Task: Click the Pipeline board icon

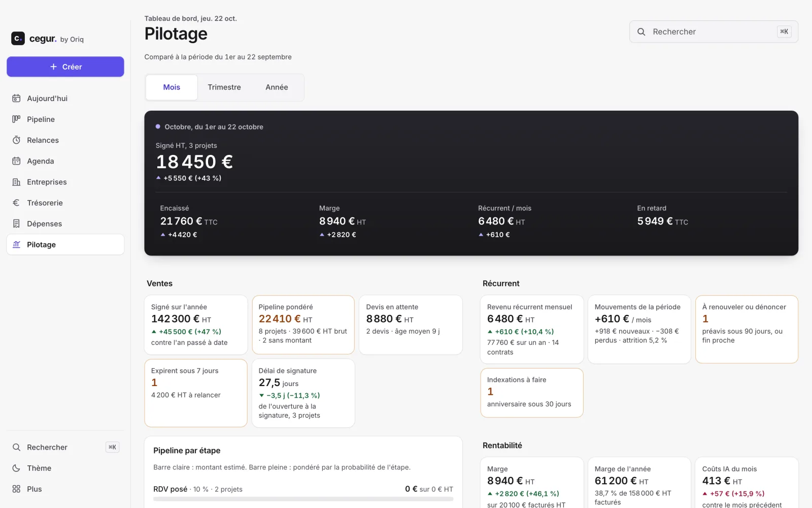Action: [16, 119]
